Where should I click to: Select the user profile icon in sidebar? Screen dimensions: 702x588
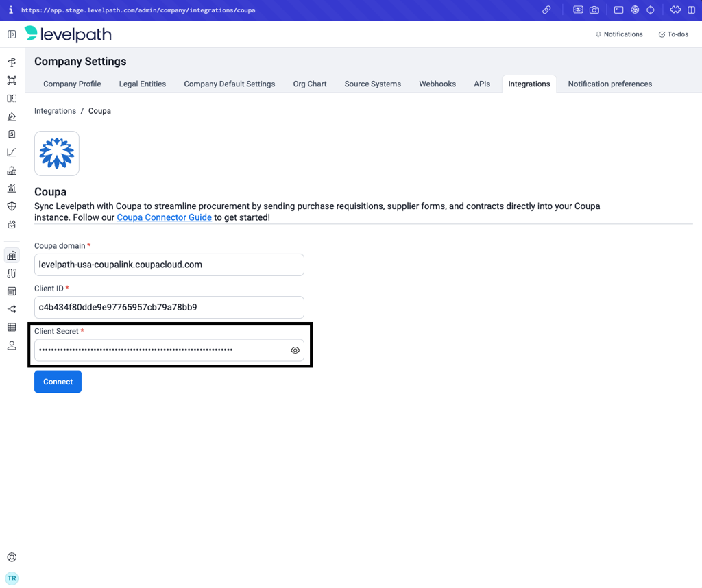coord(12,345)
